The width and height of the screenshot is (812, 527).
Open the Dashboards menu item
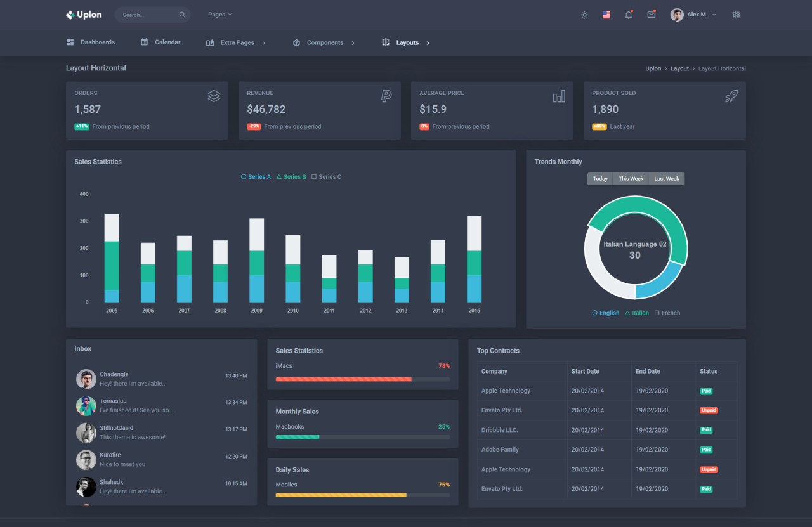coord(91,42)
